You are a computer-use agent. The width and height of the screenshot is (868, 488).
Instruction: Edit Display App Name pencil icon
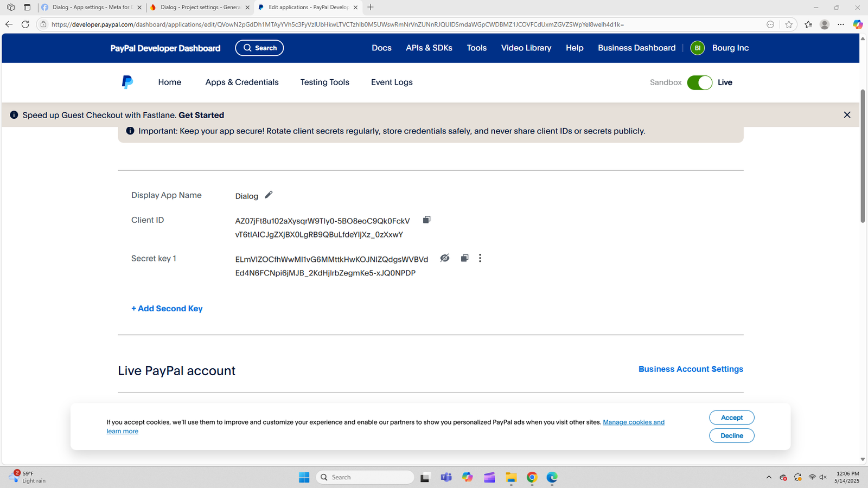click(269, 195)
